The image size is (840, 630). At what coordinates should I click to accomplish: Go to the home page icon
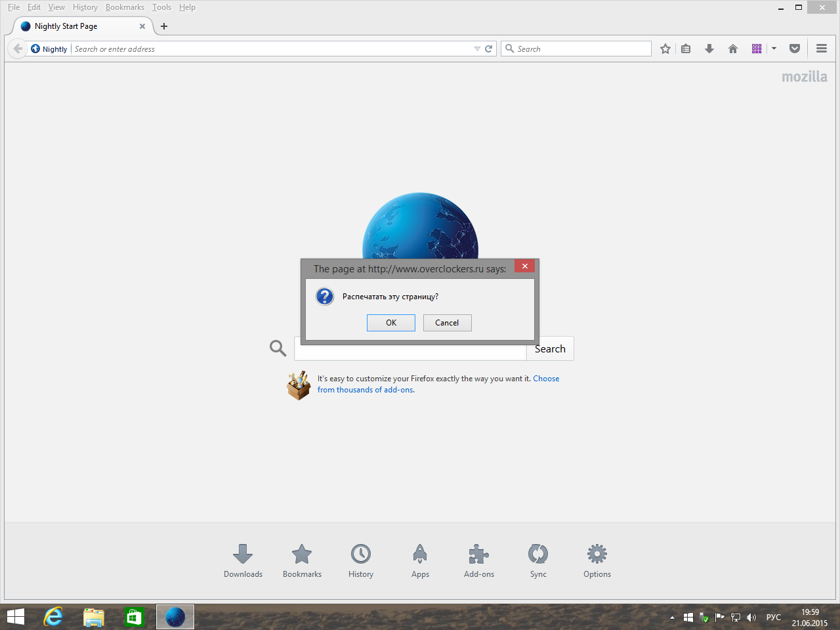pos(733,49)
